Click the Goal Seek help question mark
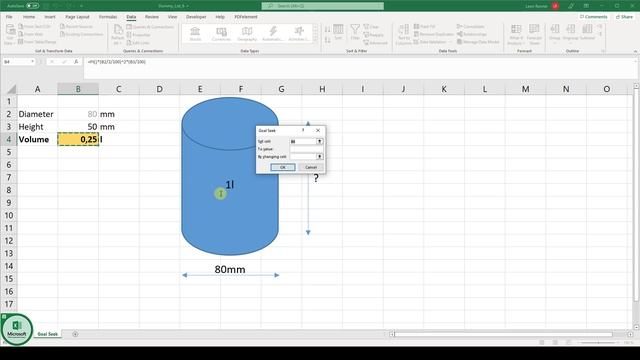Viewport: 640px width, 360px height. point(303,130)
